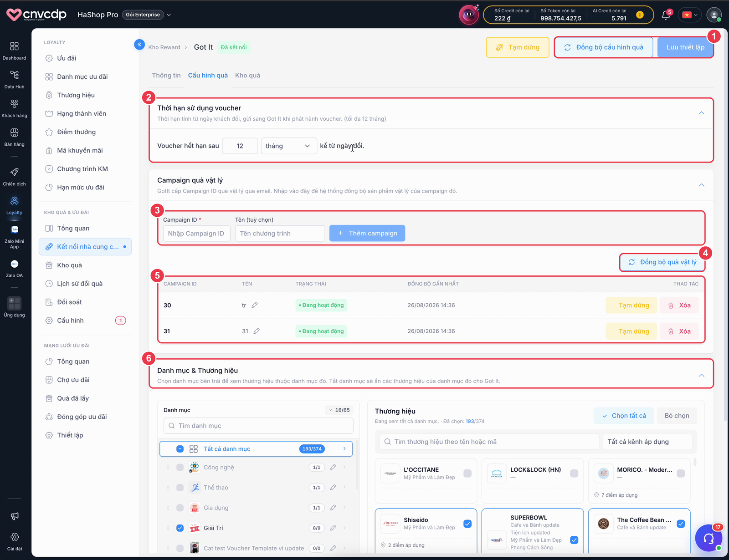This screenshot has height=560, width=729.
Task: Open the tháng unit dropdown
Action: click(289, 146)
